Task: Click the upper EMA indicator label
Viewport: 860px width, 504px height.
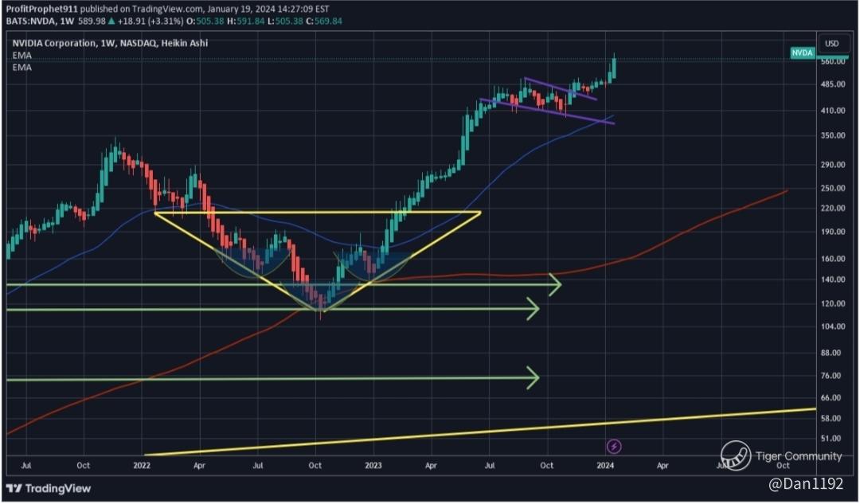Action: click(x=22, y=56)
